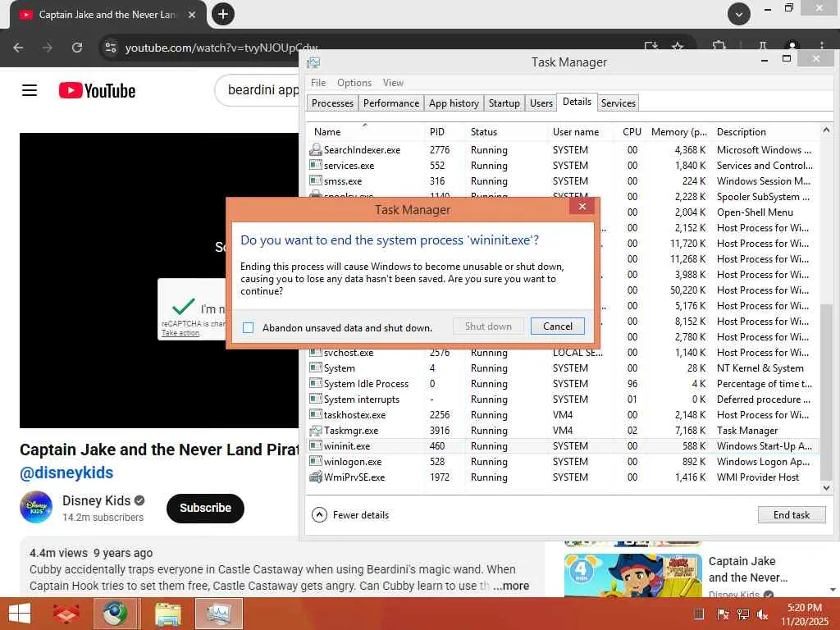Sort by the User name column
The image size is (840, 630).
coord(582,132)
